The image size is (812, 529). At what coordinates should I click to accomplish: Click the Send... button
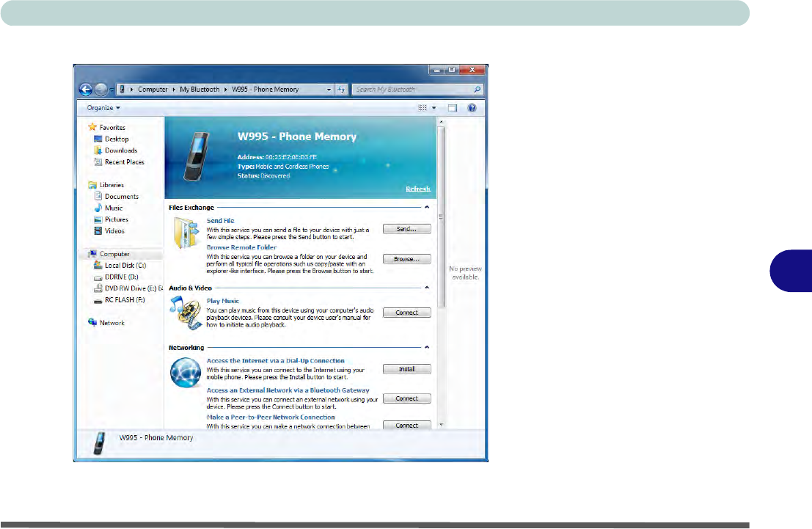tap(406, 229)
